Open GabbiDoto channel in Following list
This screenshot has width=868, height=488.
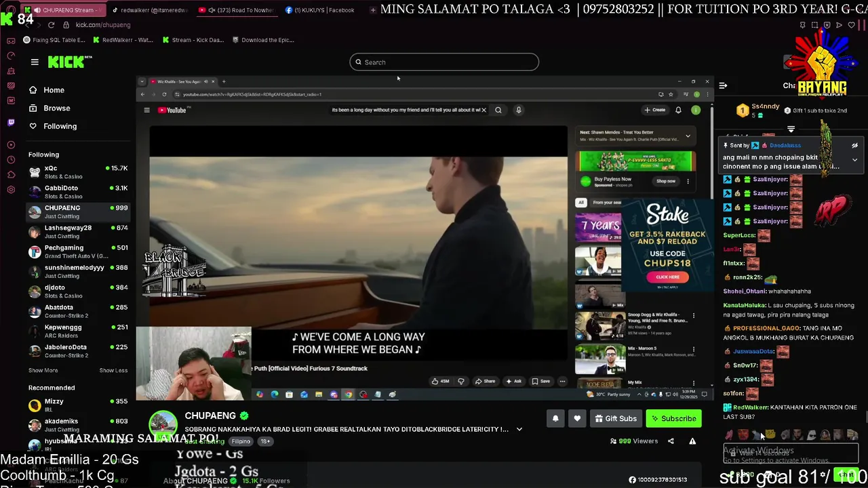click(x=78, y=192)
